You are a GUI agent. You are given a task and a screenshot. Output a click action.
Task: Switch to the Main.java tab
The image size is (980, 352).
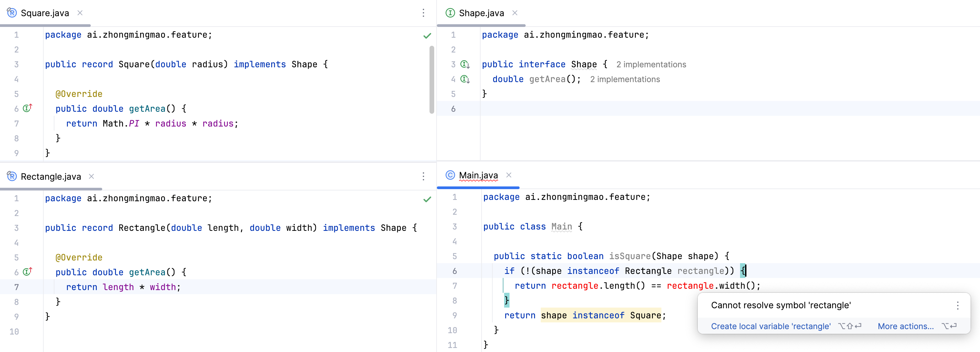(x=478, y=175)
